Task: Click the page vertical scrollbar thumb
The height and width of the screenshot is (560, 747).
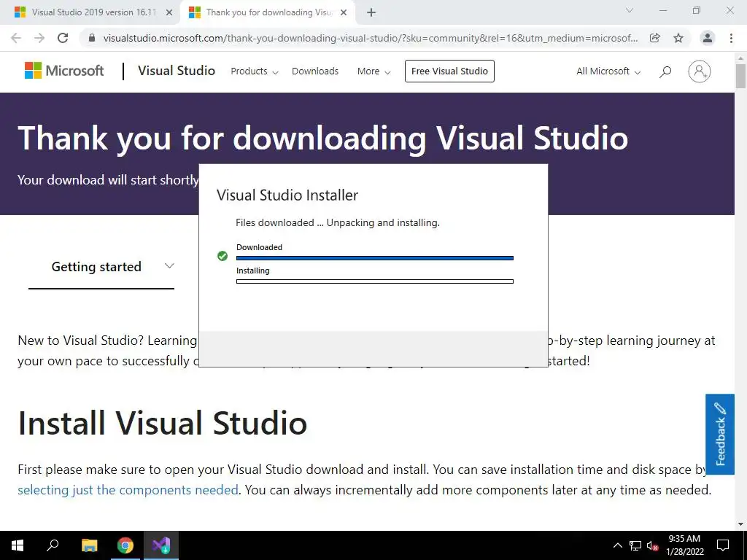Action: point(740,76)
